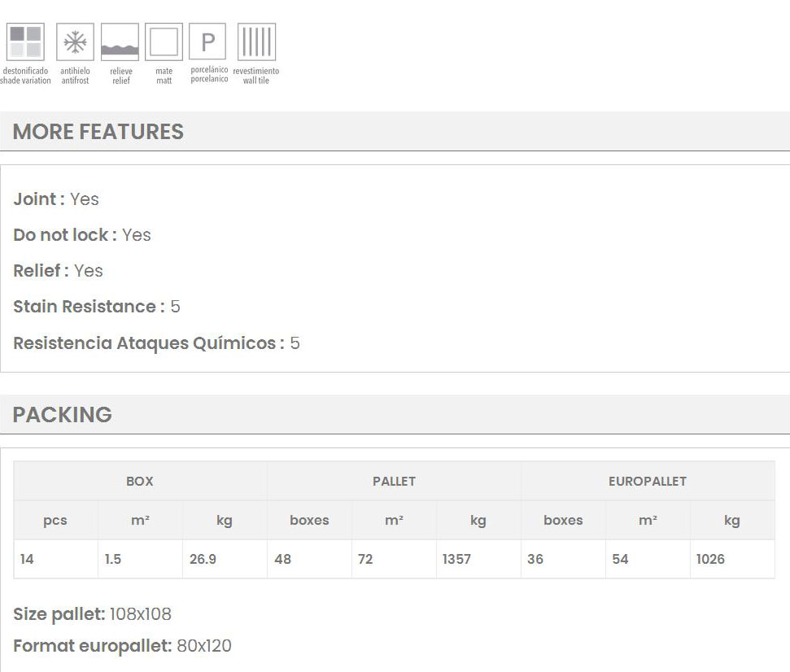Click the wall tile icon
The image size is (790, 672).
click(x=256, y=42)
